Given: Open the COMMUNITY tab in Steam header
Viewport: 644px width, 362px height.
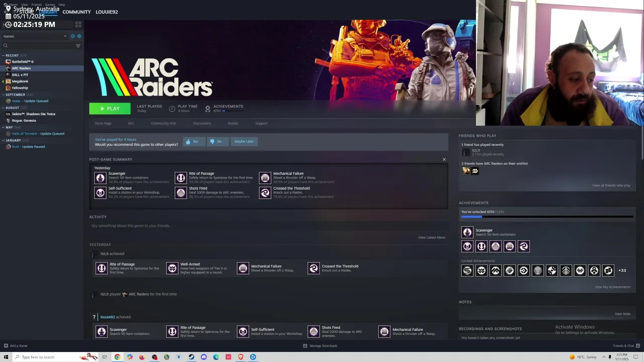Looking at the screenshot, I should click(x=76, y=12).
